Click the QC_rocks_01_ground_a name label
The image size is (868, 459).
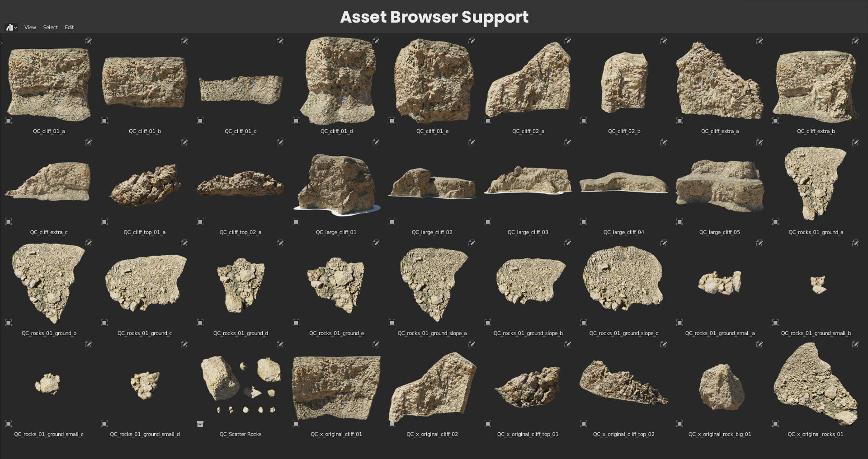click(x=816, y=232)
